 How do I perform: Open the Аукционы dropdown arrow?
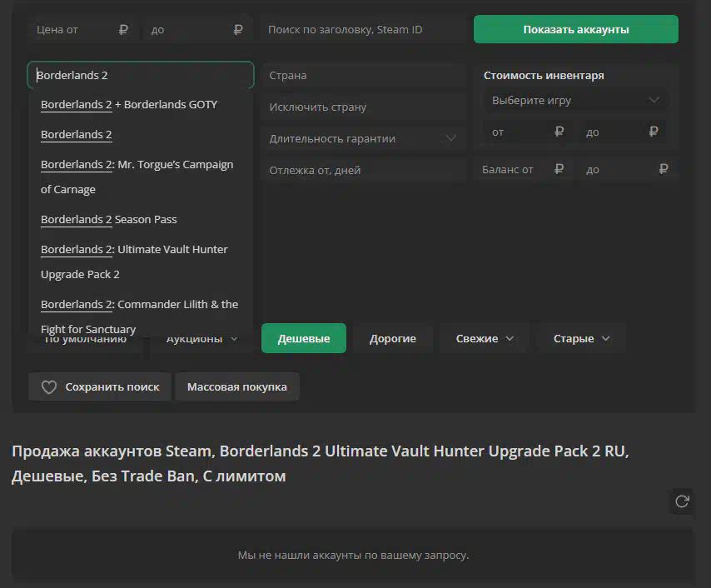pyautogui.click(x=234, y=339)
